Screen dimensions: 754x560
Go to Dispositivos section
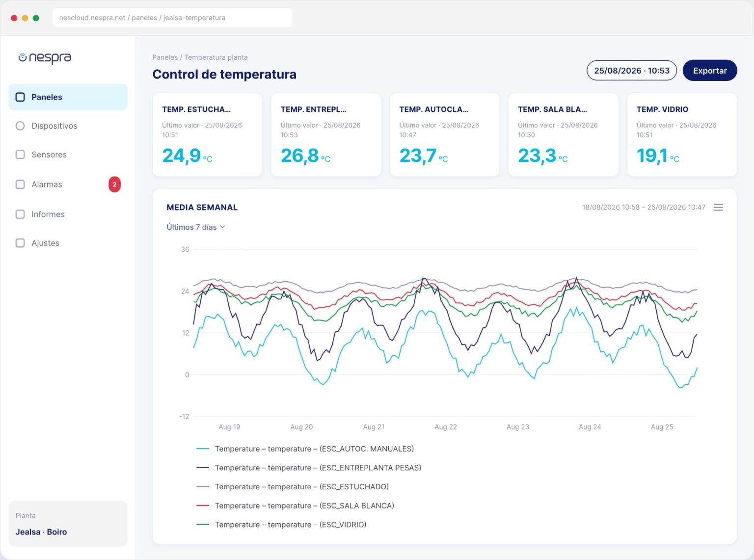68,126
